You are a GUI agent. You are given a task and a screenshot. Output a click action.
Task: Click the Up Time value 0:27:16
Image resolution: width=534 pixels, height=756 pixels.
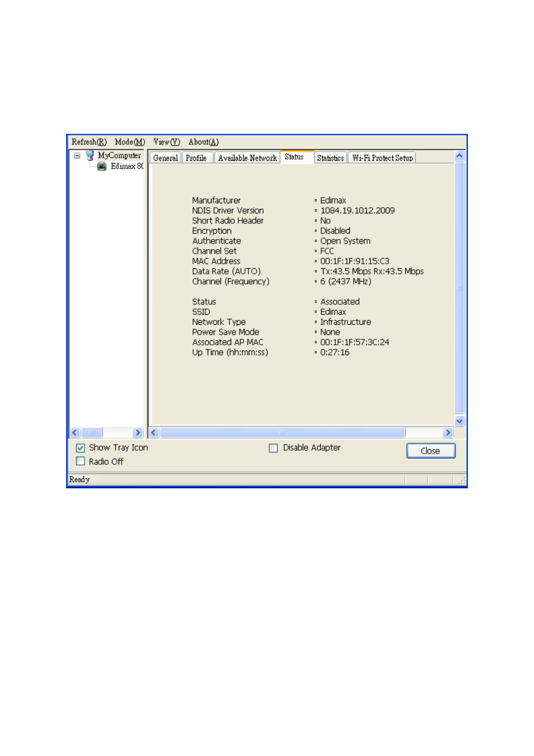click(335, 352)
